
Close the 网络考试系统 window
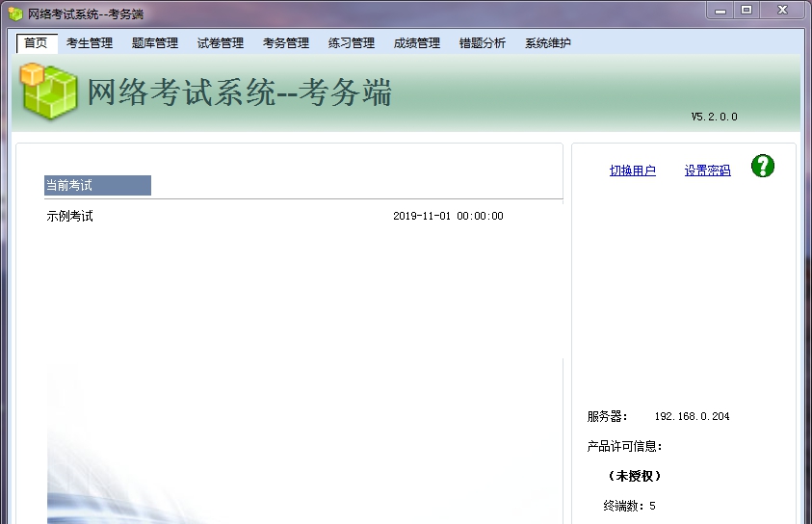click(782, 11)
